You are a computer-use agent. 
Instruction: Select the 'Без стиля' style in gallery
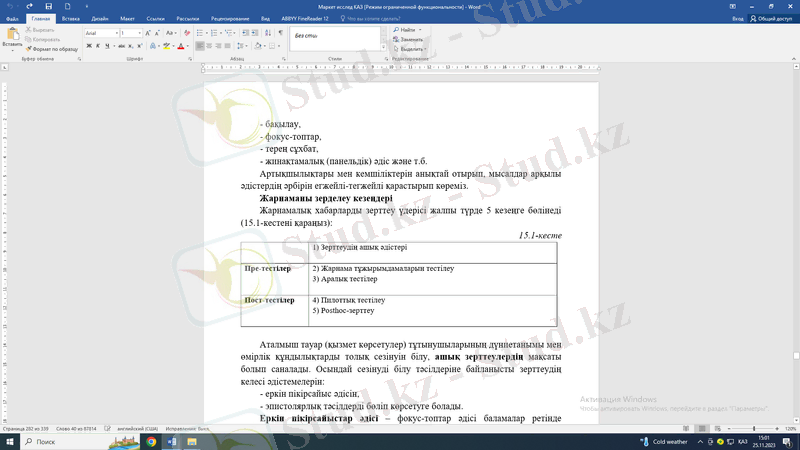[x=306, y=36]
